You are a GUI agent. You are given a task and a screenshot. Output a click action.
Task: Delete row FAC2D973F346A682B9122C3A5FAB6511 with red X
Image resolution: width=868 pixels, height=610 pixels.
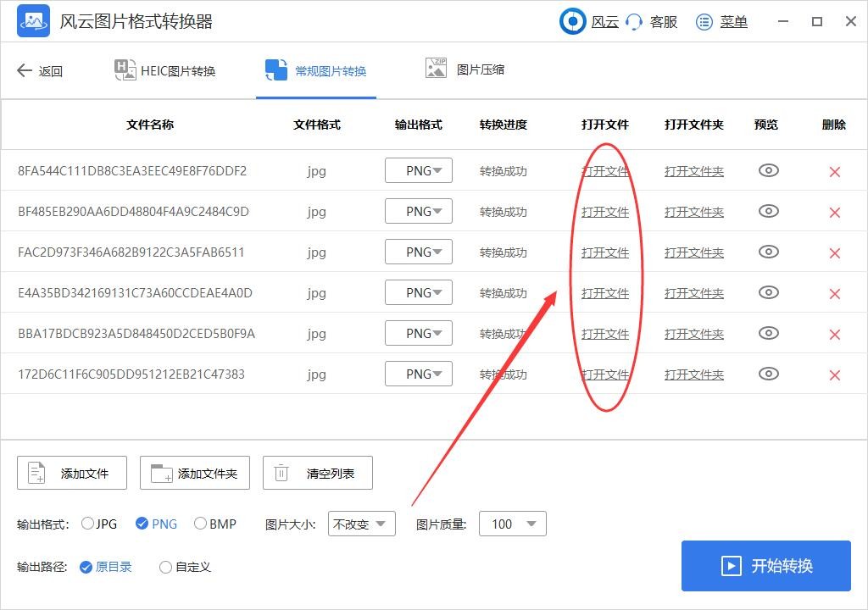tap(835, 253)
